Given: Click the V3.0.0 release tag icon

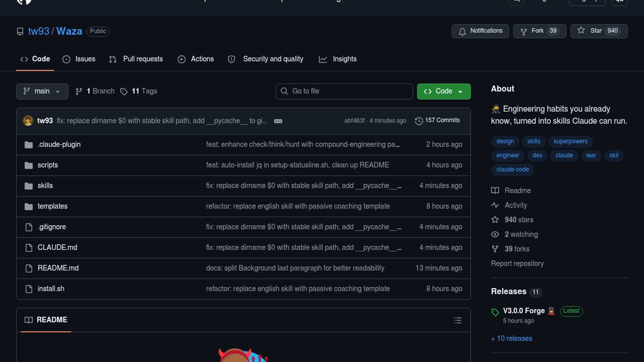Looking at the screenshot, I should 495,312.
